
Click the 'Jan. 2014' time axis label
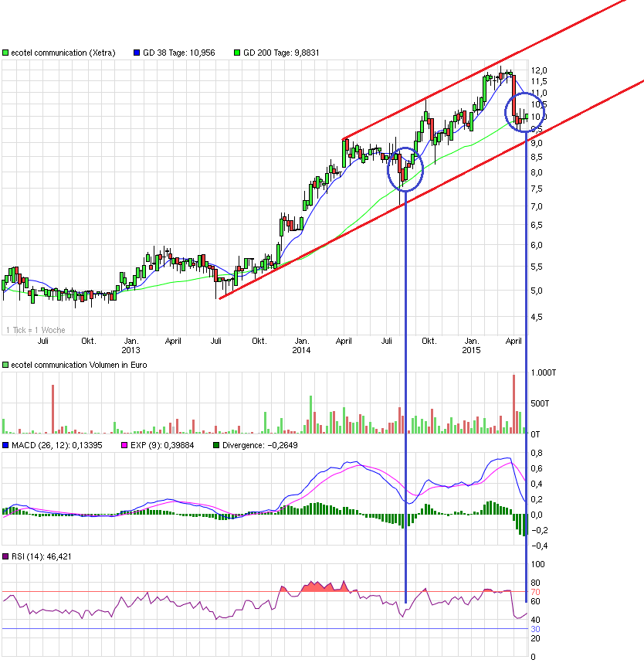301,345
